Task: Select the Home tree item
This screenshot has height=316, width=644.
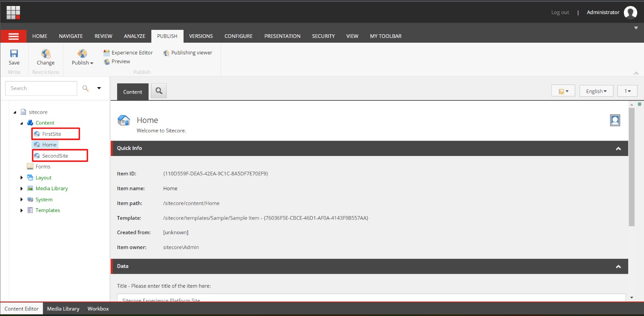Action: (x=45, y=145)
